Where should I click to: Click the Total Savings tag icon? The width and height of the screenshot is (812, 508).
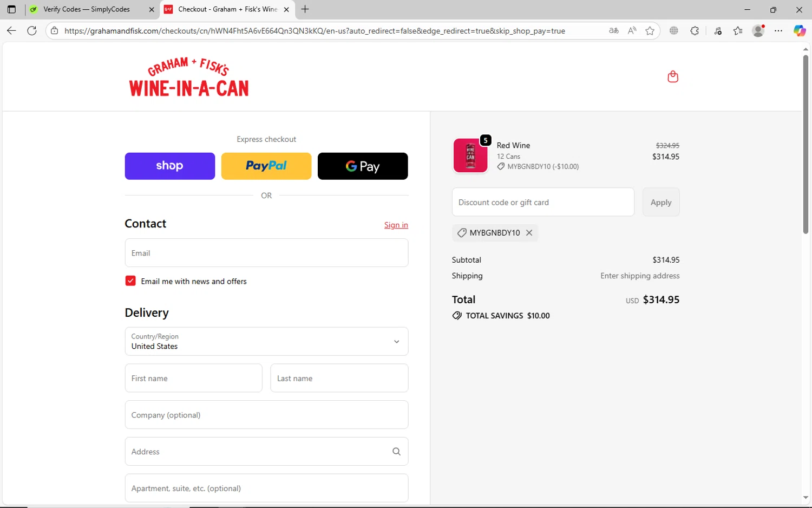[x=457, y=316]
